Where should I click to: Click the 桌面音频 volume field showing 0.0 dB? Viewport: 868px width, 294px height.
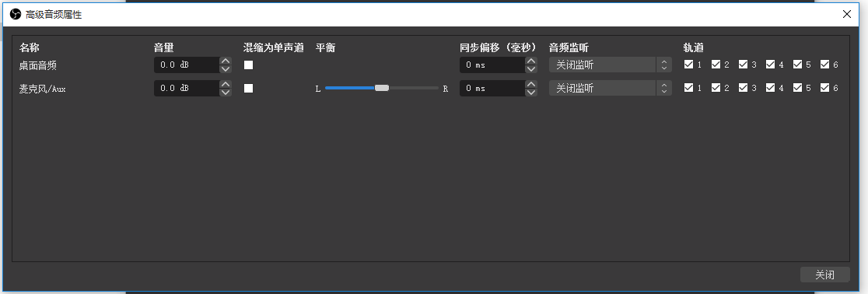(x=187, y=65)
